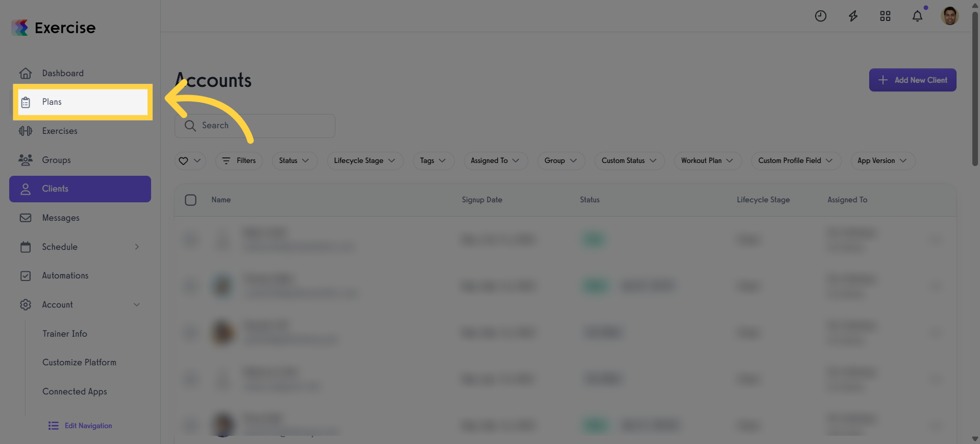Open the apps grid icon
Viewport: 980px width, 444px height.
(x=885, y=16)
